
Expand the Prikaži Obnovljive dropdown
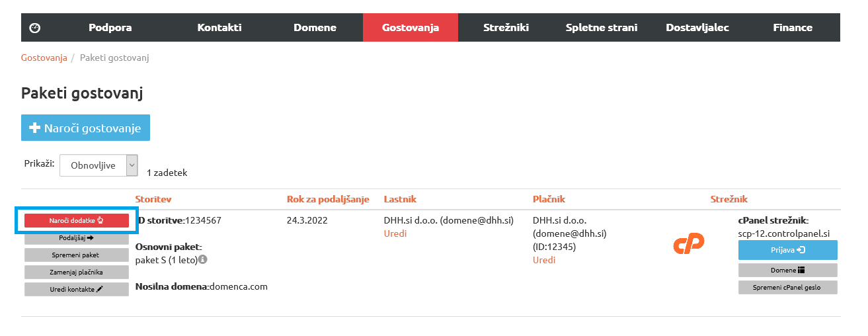99,165
